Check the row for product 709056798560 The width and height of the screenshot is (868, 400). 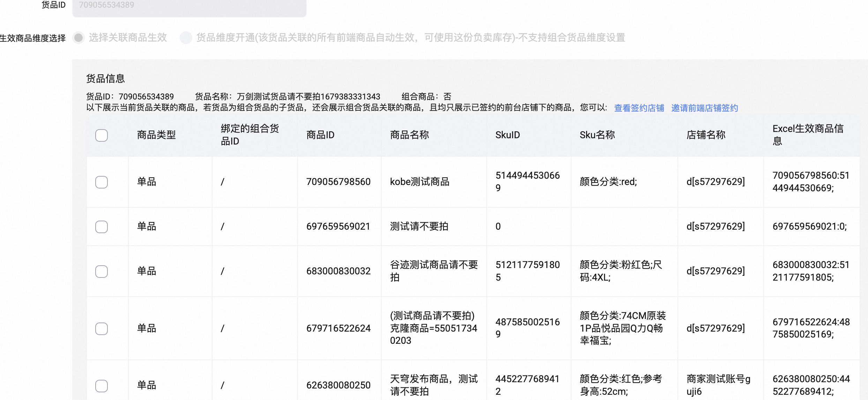(102, 182)
